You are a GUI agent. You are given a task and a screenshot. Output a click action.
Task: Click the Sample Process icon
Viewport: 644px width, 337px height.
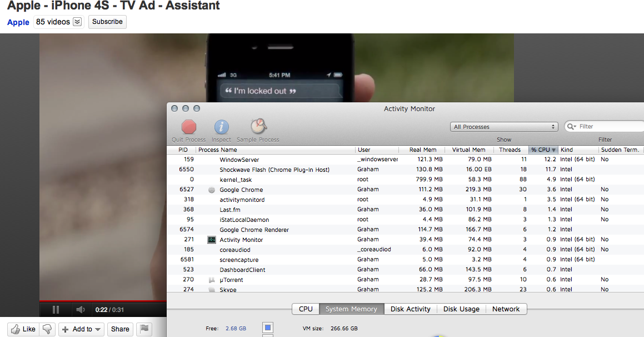click(x=258, y=126)
